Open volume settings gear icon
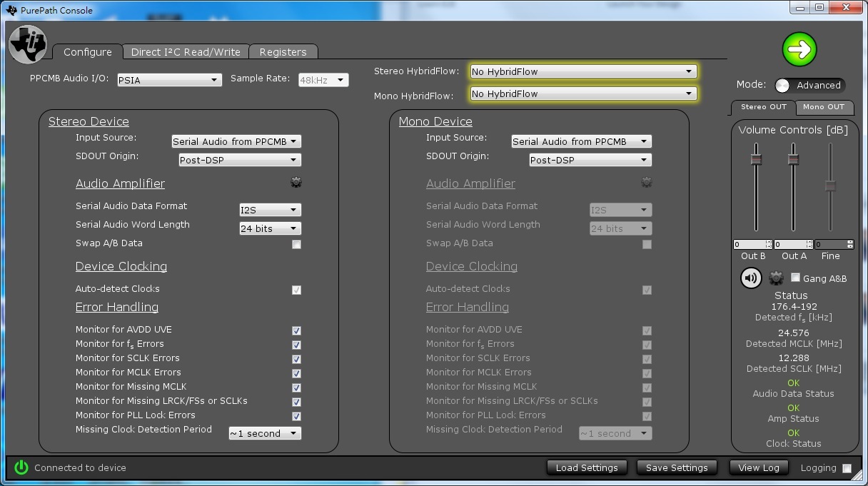Viewport: 868px width, 486px height. click(777, 278)
